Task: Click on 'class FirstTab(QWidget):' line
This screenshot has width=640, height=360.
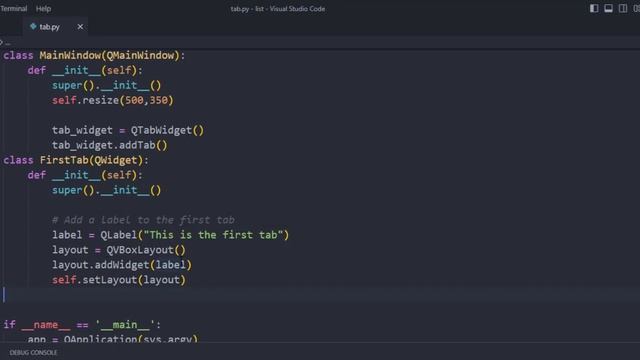Action: [76, 160]
